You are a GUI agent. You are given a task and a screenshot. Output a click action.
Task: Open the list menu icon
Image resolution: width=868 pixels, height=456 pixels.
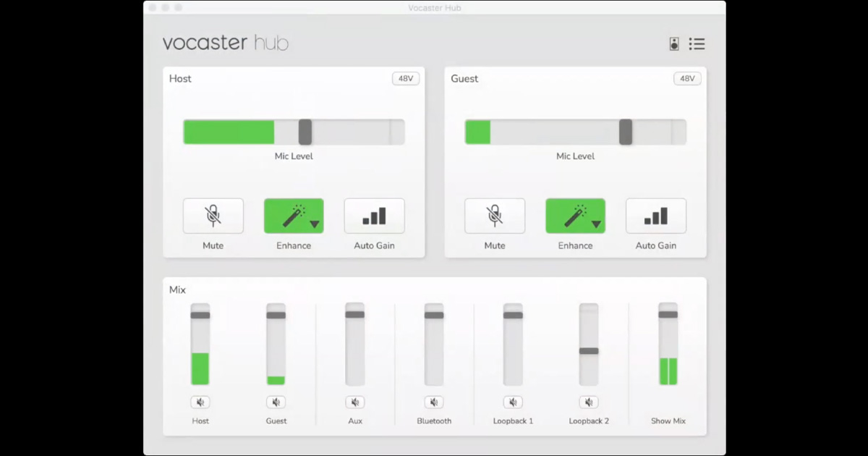coord(697,44)
